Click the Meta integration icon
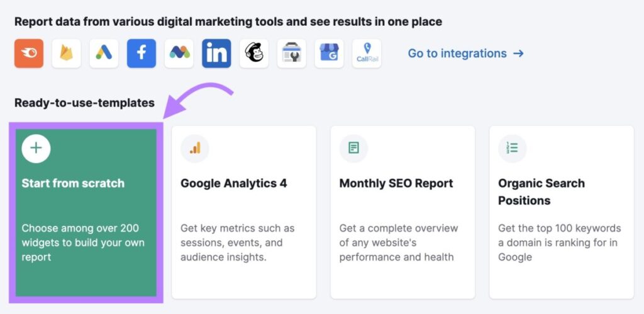 tap(179, 53)
